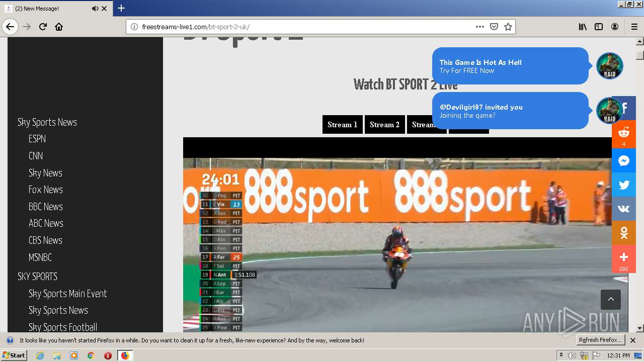The height and width of the screenshot is (362, 644).
Task: Open Sky Sports News link in sidebar top
Action: [47, 122]
